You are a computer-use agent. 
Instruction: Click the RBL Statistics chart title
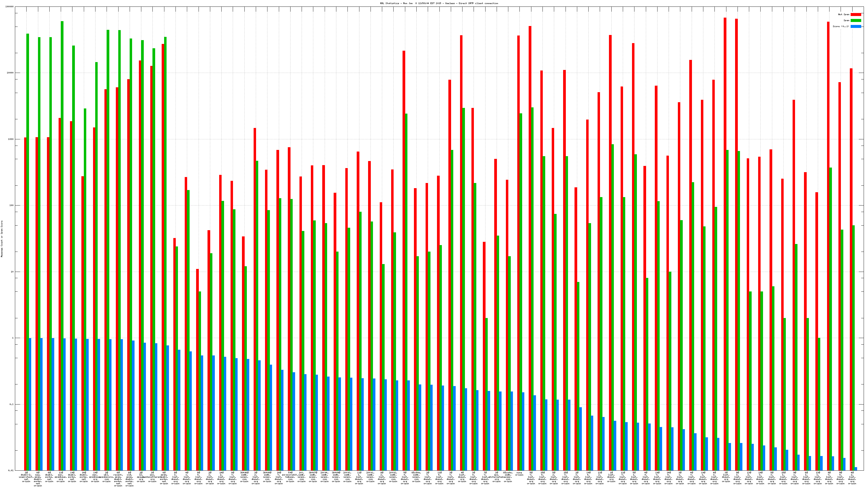[439, 3]
